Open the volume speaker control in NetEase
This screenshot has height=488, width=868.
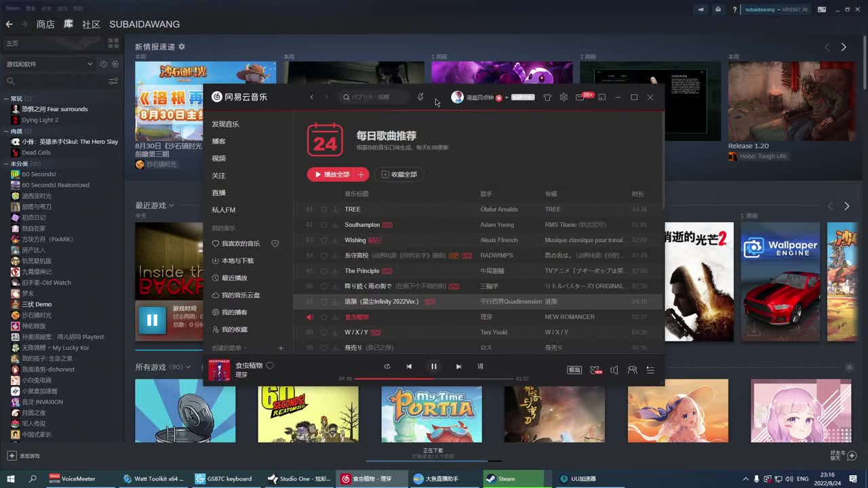click(614, 370)
